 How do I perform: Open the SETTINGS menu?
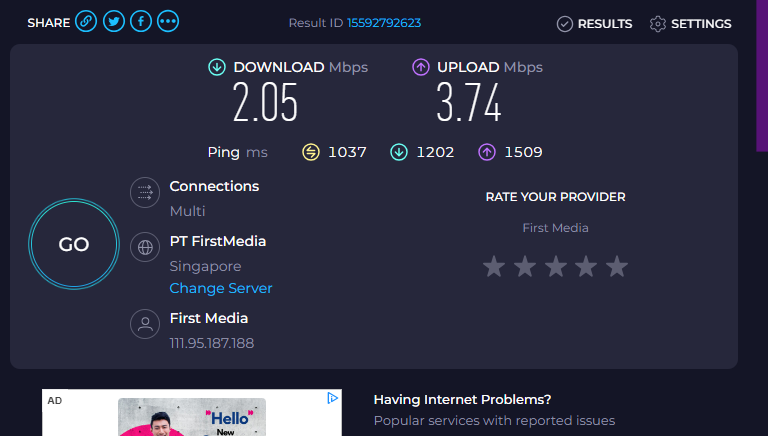(x=691, y=24)
